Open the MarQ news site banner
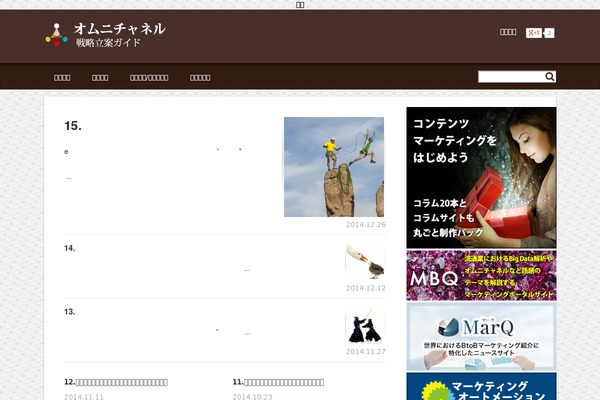Image resolution: width=600 pixels, height=400 pixels. (x=481, y=337)
